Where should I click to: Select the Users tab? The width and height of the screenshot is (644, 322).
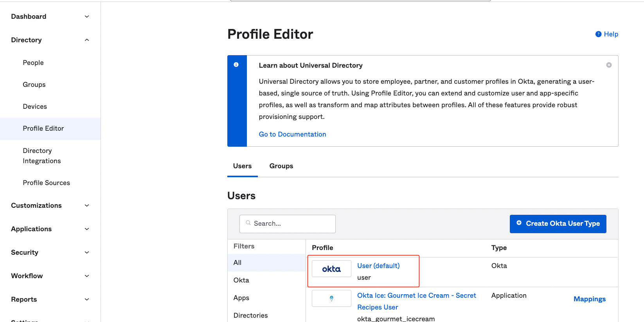point(242,166)
